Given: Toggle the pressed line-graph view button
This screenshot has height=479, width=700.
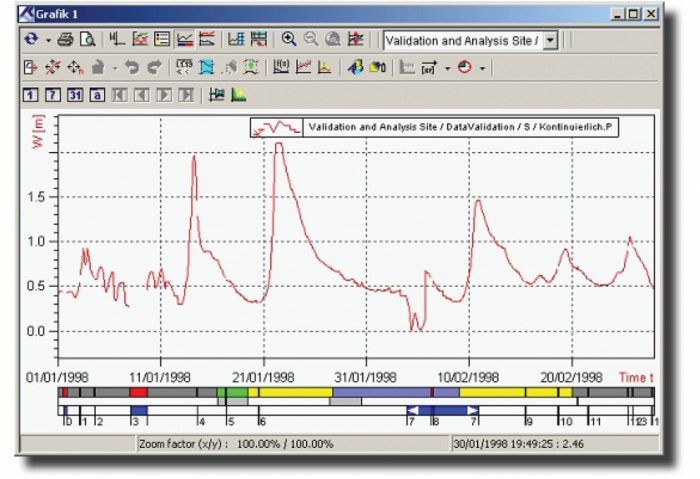Looking at the screenshot, I should click(185, 39).
